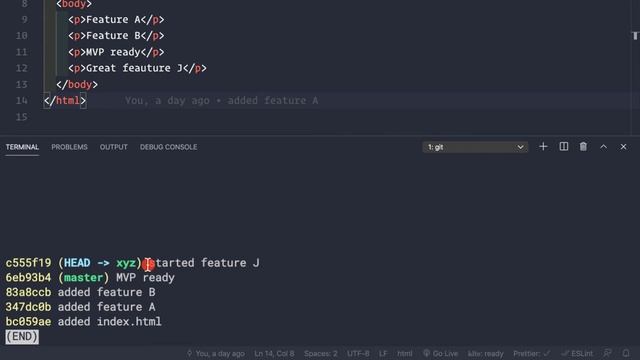Screen dimensions: 640x360
Task: Click 'Ln 14, Col 8' cursor position
Action: (x=274, y=353)
